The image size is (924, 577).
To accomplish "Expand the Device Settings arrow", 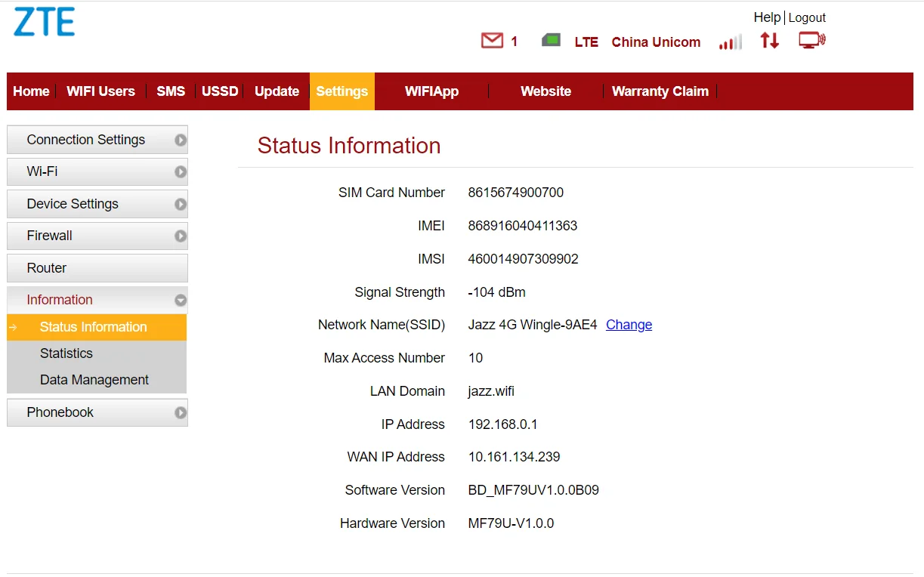I will [x=180, y=204].
